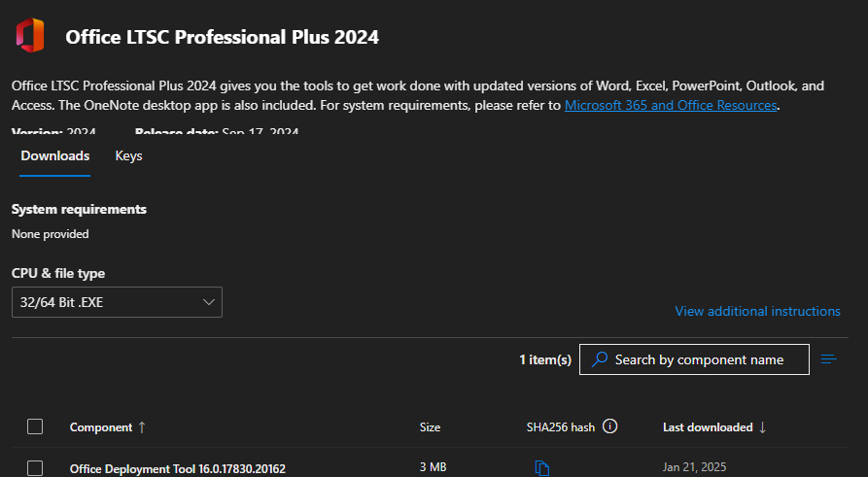The image size is (868, 477).
Task: Select Office Deployment Tool 16.0.17830.20162 text
Action: point(178,468)
